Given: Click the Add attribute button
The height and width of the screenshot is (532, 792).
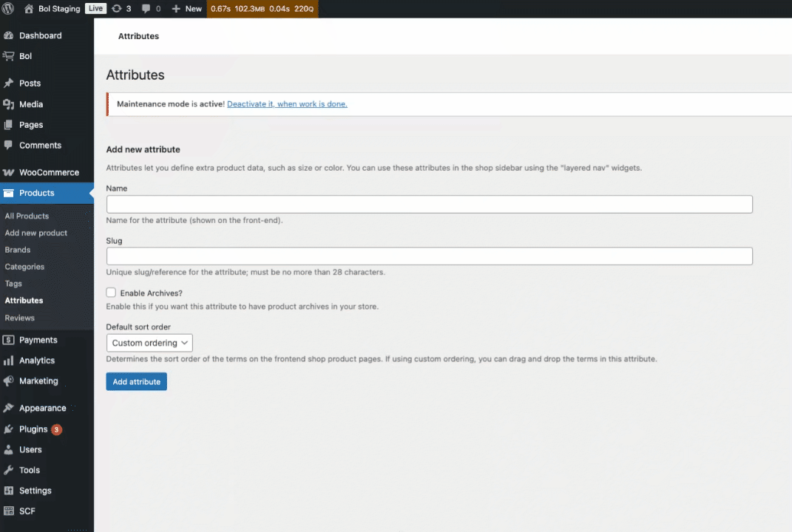Looking at the screenshot, I should point(136,381).
